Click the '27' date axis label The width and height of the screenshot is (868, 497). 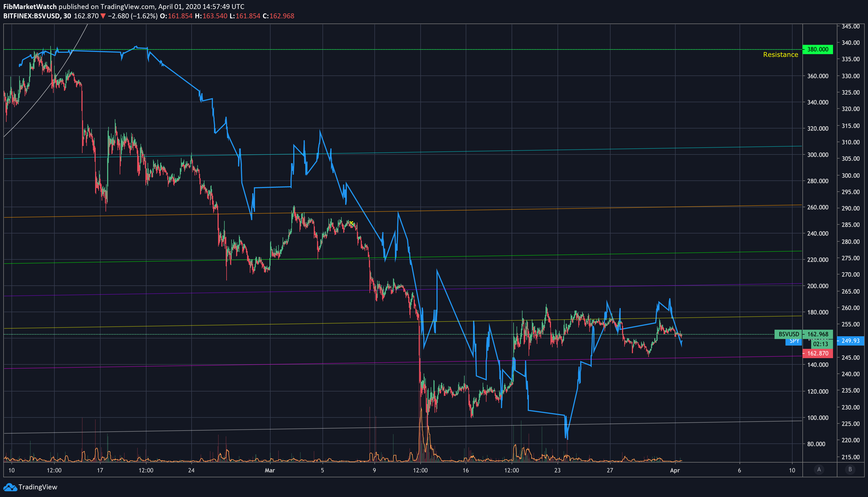610,470
